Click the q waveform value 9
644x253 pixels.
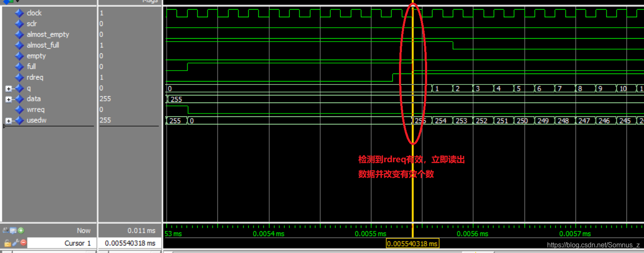[601, 89]
